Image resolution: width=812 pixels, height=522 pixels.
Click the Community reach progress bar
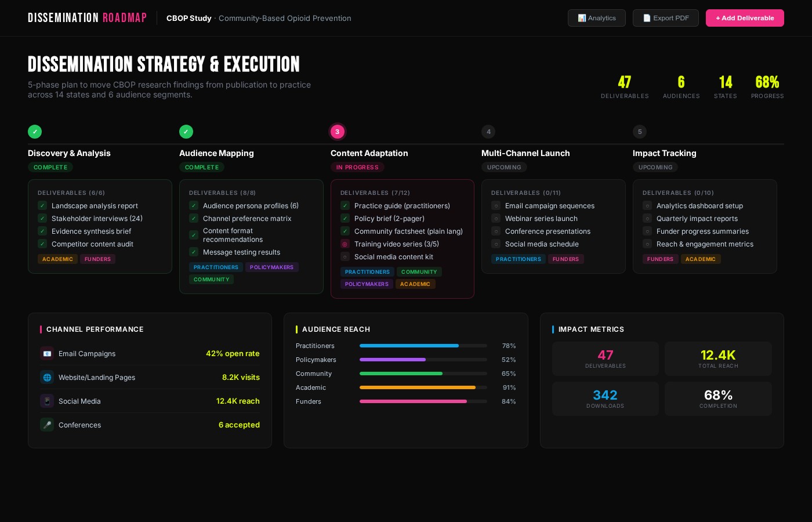(423, 374)
